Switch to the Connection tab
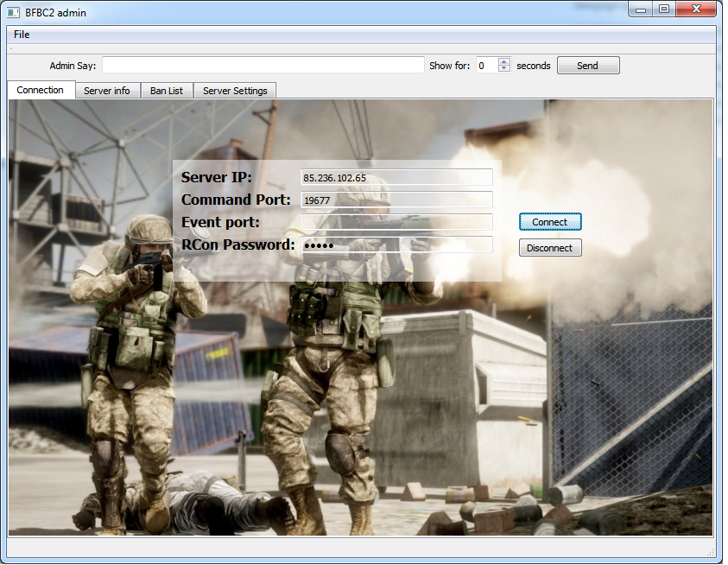728x565 pixels. point(41,90)
